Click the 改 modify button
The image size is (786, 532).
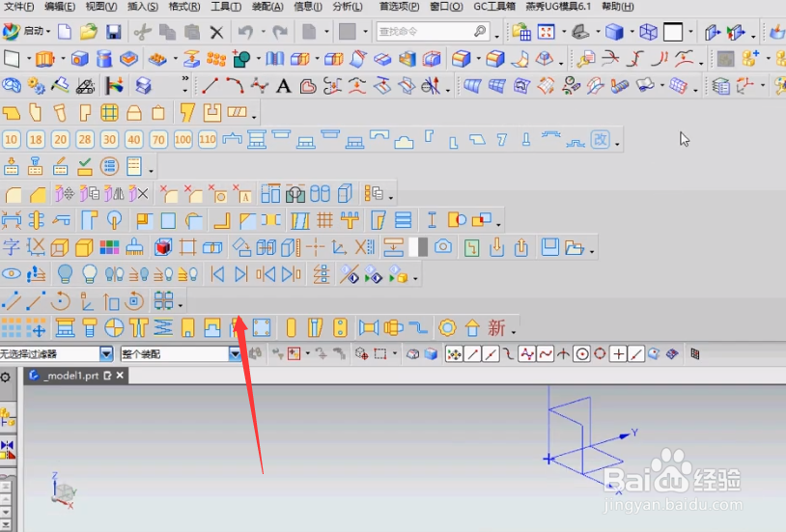pos(601,139)
